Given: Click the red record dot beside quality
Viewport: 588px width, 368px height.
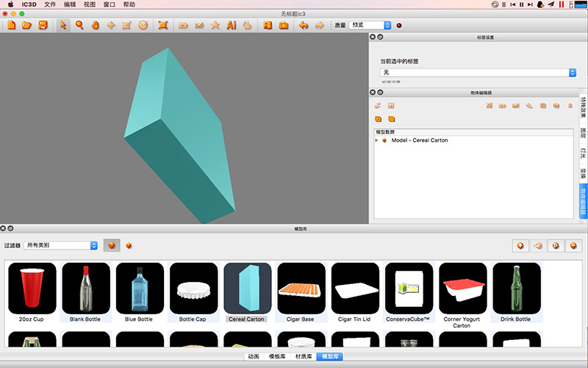Looking at the screenshot, I should point(399,26).
